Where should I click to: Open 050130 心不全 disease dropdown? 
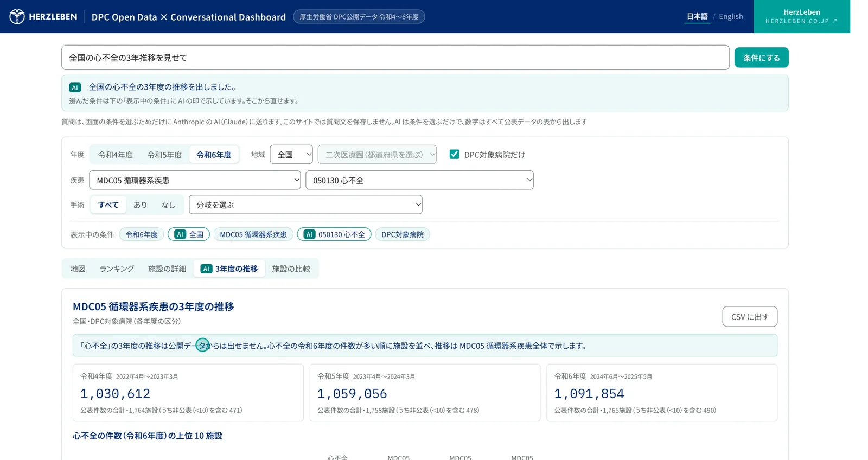click(x=419, y=180)
